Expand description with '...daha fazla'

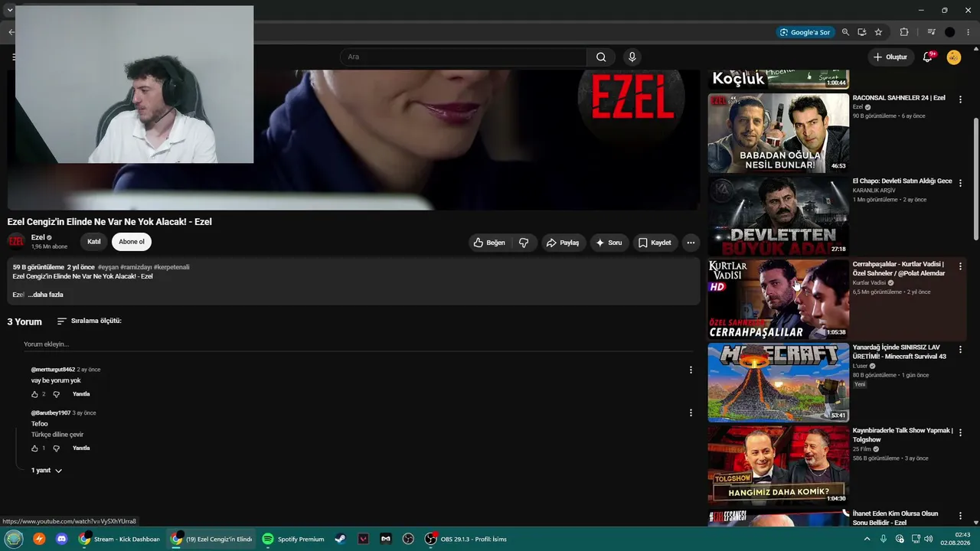click(45, 295)
